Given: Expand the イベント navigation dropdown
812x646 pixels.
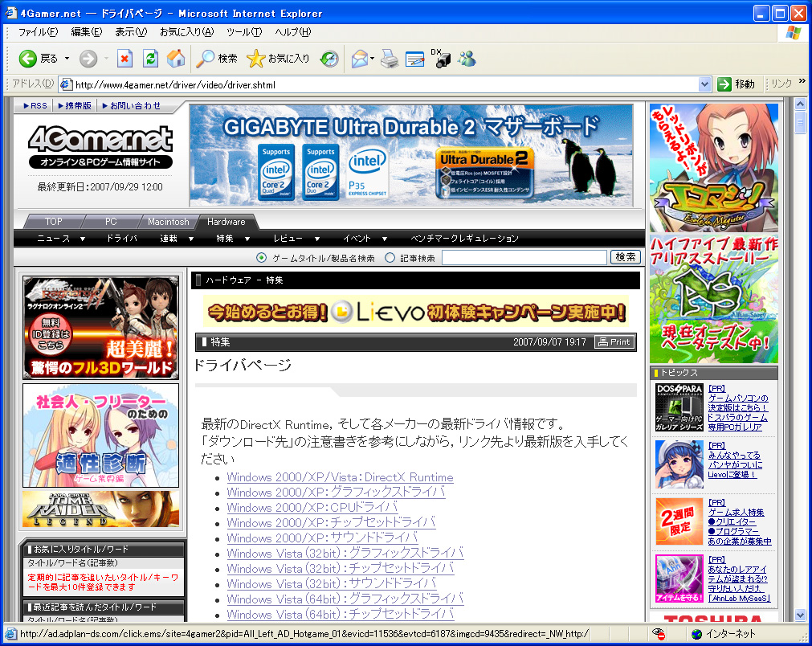Looking at the screenshot, I should click(384, 239).
